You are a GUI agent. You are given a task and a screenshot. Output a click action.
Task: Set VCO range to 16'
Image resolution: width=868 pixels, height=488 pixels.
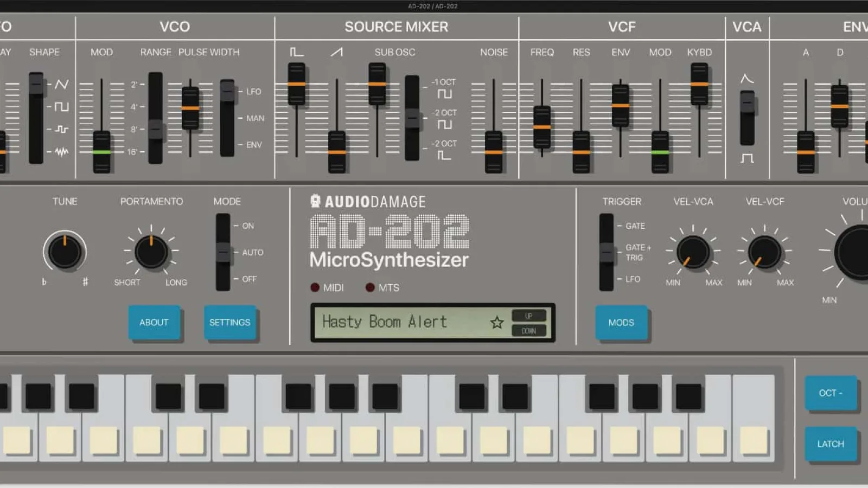pyautogui.click(x=133, y=152)
